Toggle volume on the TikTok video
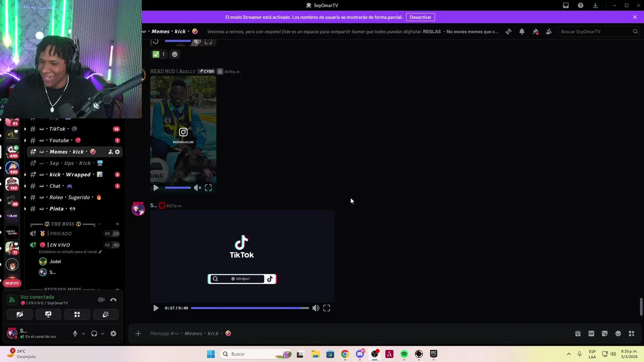This screenshot has width=644, height=362. click(x=315, y=308)
